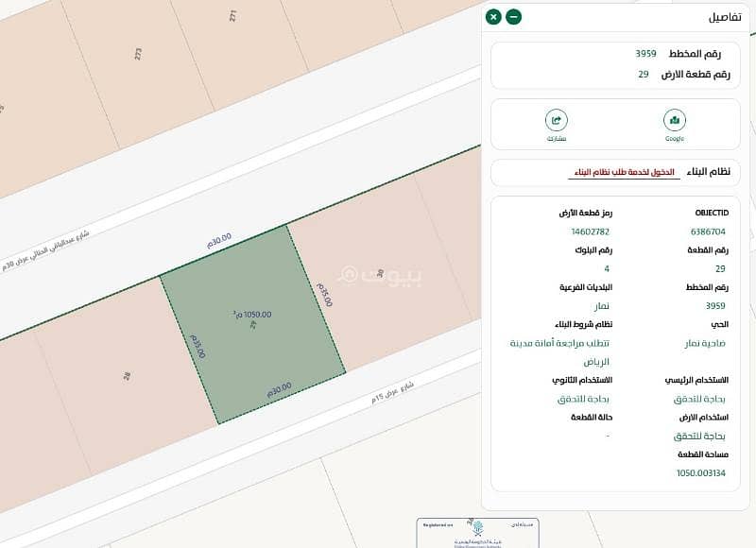
Task: Select parcel 28 on the map
Action: coord(126,376)
